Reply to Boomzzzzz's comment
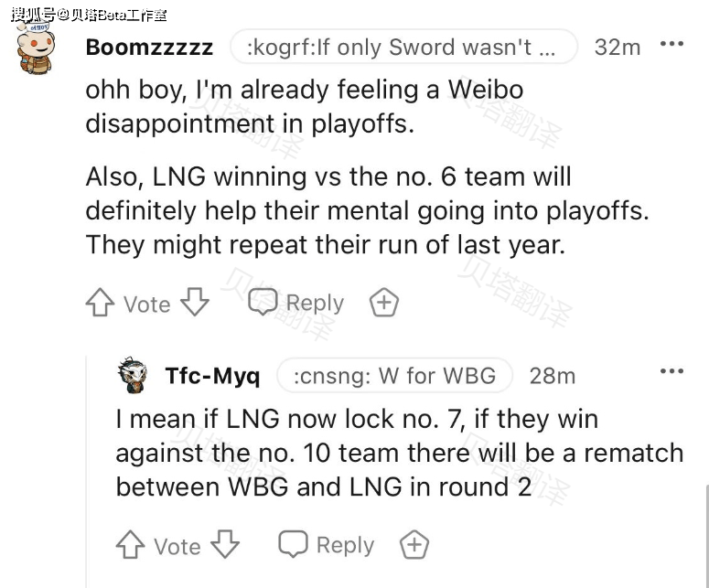 (296, 302)
